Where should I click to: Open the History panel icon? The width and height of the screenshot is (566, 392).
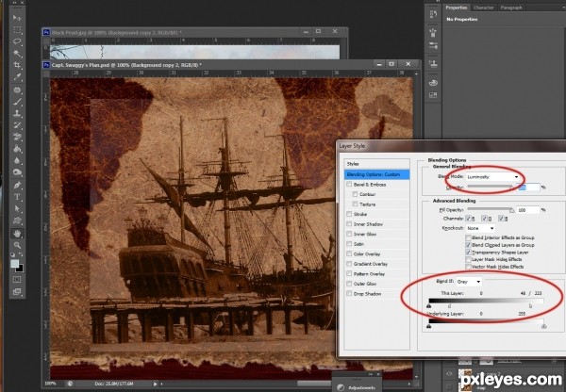coord(433,14)
